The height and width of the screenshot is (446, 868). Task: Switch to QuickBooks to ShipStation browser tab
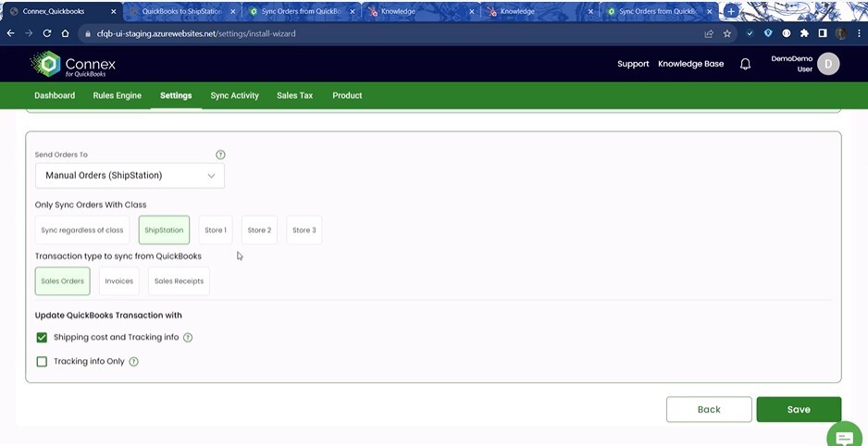tap(181, 11)
